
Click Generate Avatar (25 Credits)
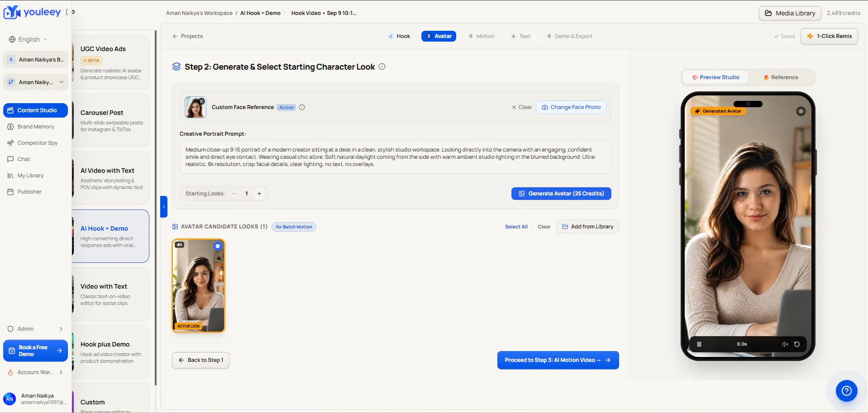[x=561, y=194]
